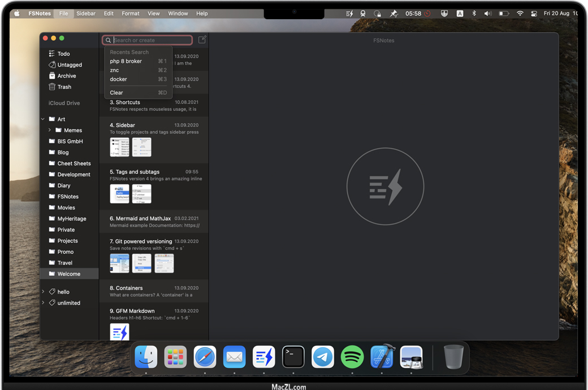Expand the hello tag
This screenshot has height=390, width=588.
pyautogui.click(x=43, y=292)
